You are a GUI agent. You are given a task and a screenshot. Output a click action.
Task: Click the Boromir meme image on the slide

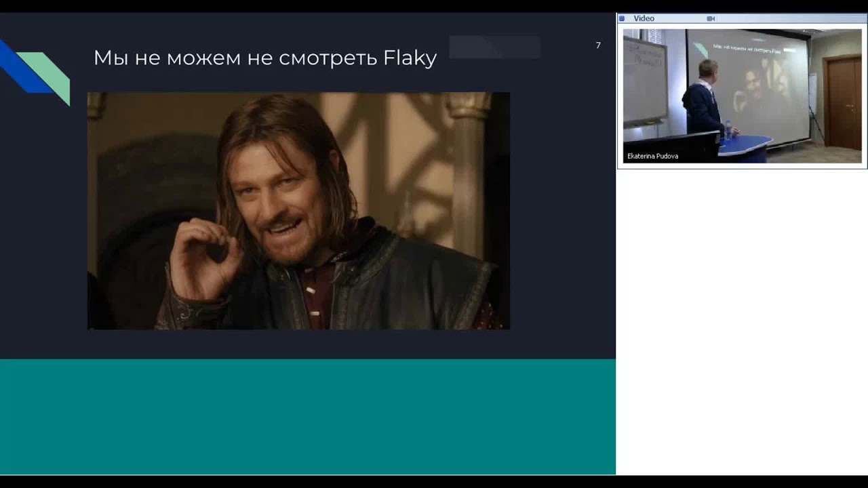pyautogui.click(x=298, y=211)
